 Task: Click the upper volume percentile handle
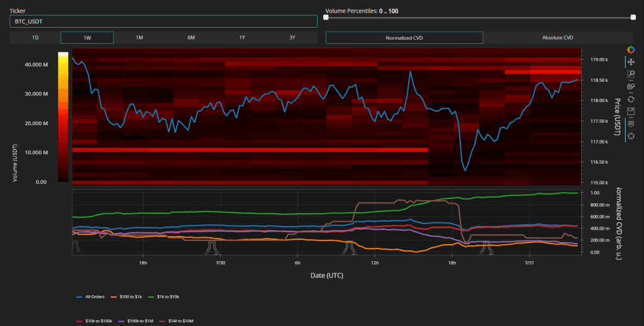click(x=633, y=17)
